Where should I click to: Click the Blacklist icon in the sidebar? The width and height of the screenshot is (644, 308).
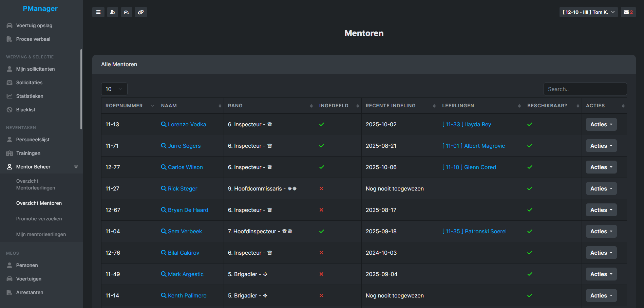coord(9,109)
